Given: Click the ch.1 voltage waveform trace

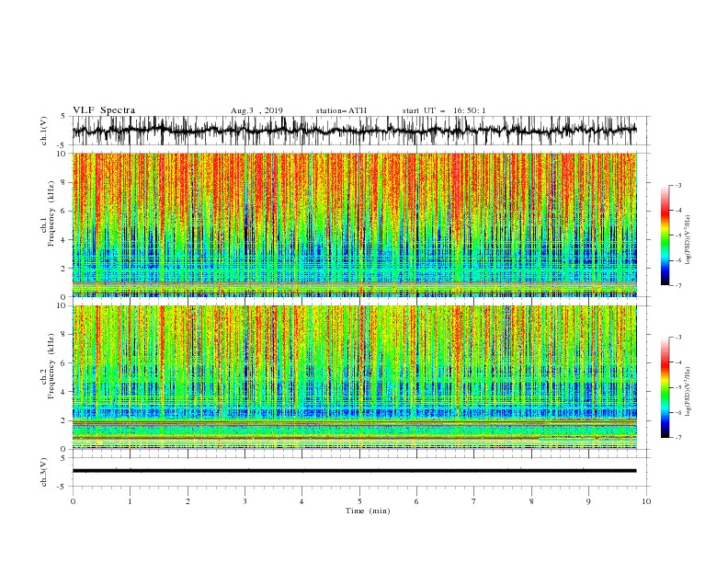Looking at the screenshot, I should 354,131.
